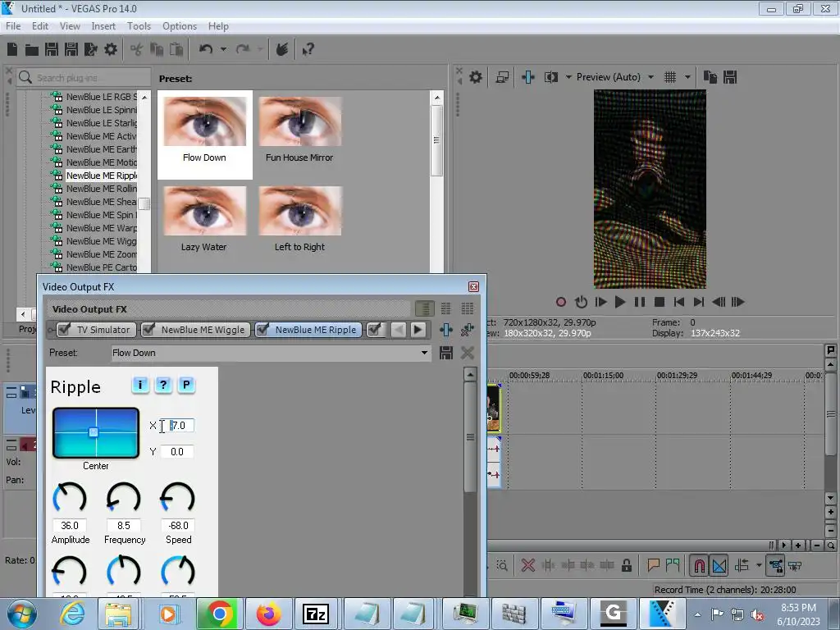840x630 pixels.
Task: Insert a region with the green flags icon
Action: coord(673,565)
